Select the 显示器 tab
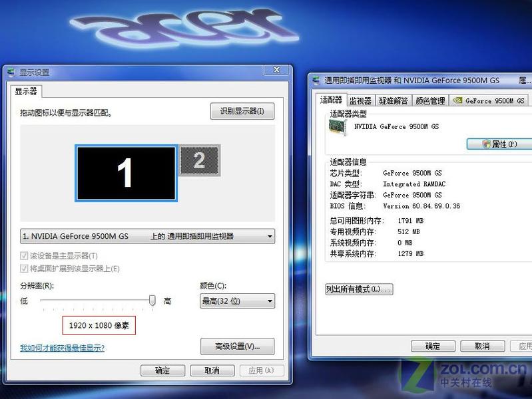 tap(26, 91)
